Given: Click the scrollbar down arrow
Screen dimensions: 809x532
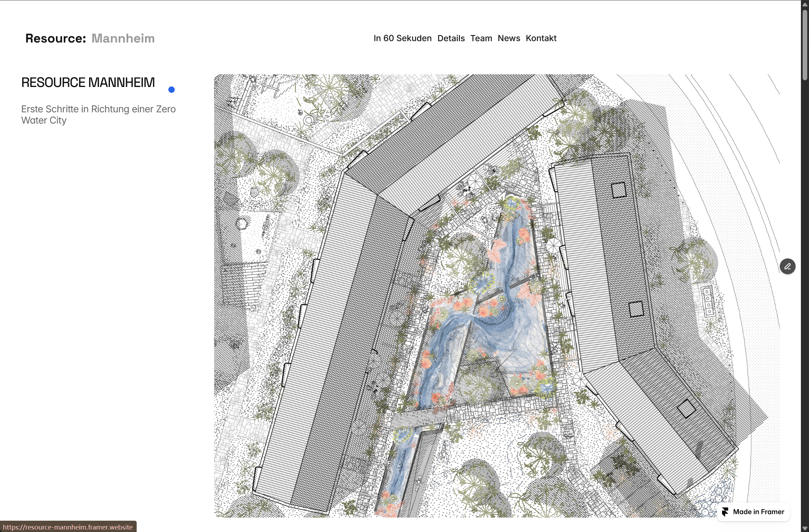Looking at the screenshot, I should point(805,528).
